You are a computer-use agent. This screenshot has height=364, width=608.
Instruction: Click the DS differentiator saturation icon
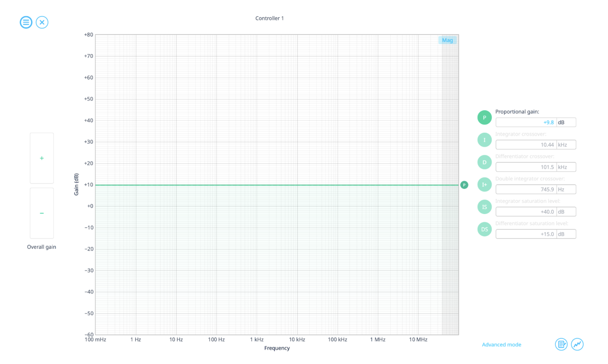tap(484, 229)
